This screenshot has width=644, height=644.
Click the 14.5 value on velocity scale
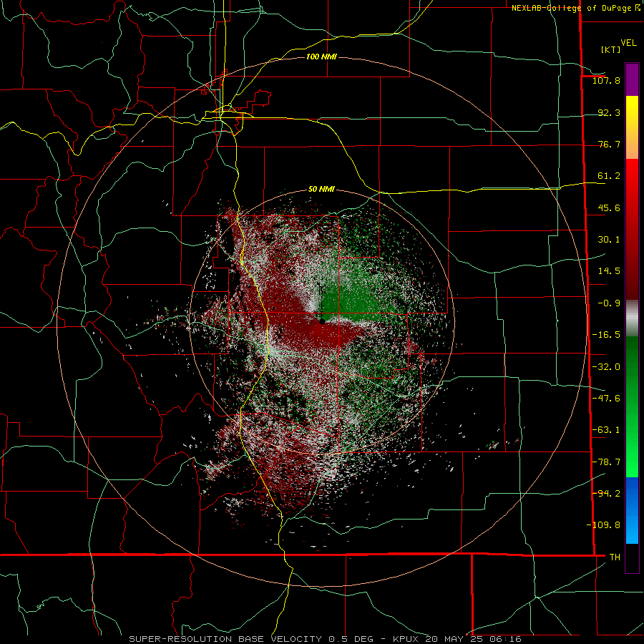click(x=609, y=271)
